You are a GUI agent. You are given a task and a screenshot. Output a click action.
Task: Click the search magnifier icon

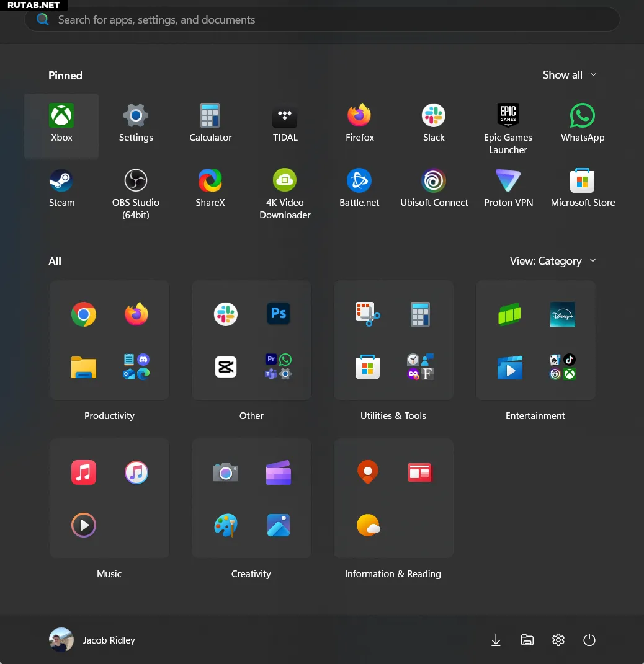click(x=42, y=19)
